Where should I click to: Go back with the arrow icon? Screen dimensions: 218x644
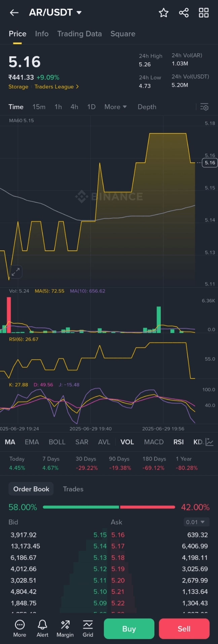click(x=14, y=13)
